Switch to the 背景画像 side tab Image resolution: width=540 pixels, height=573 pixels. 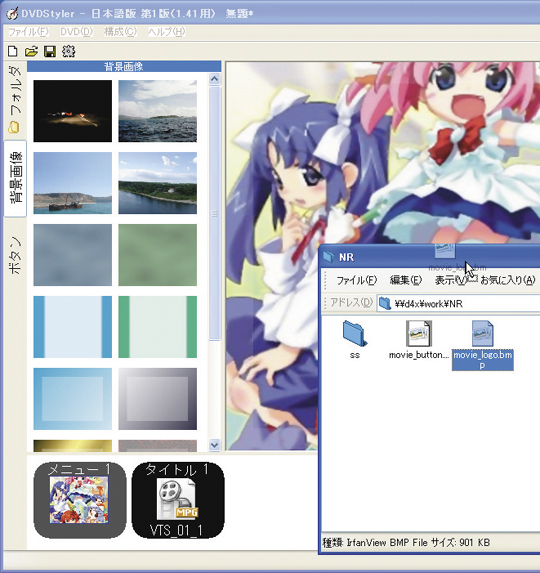(x=15, y=178)
